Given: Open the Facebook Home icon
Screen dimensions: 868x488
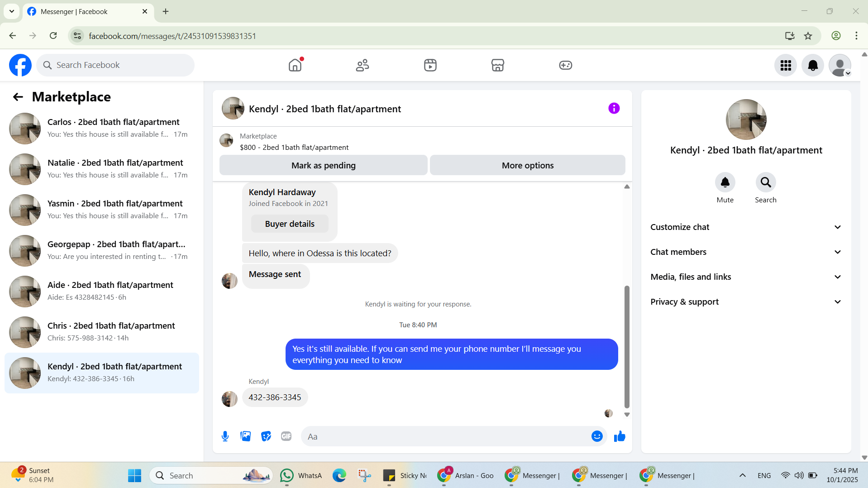Looking at the screenshot, I should click(295, 65).
